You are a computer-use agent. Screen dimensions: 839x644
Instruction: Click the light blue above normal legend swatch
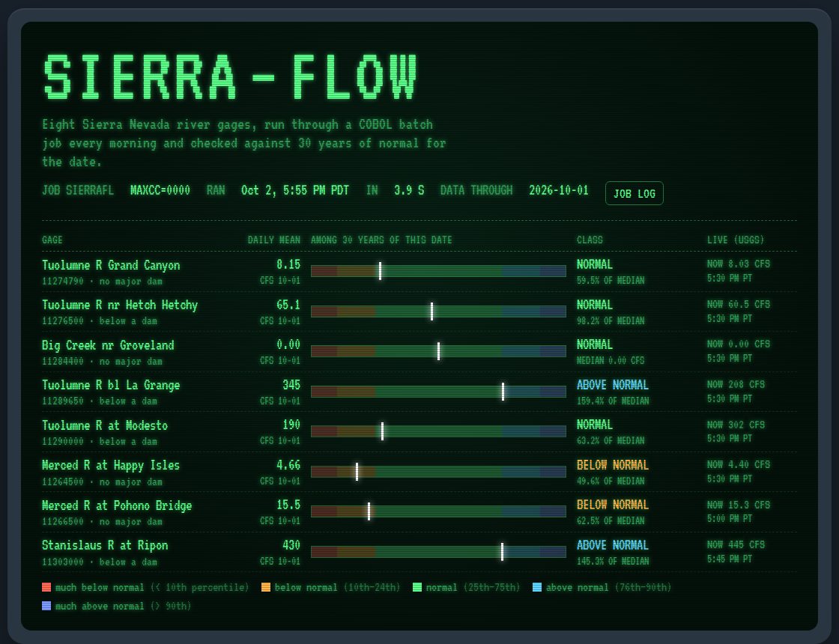tap(537, 587)
